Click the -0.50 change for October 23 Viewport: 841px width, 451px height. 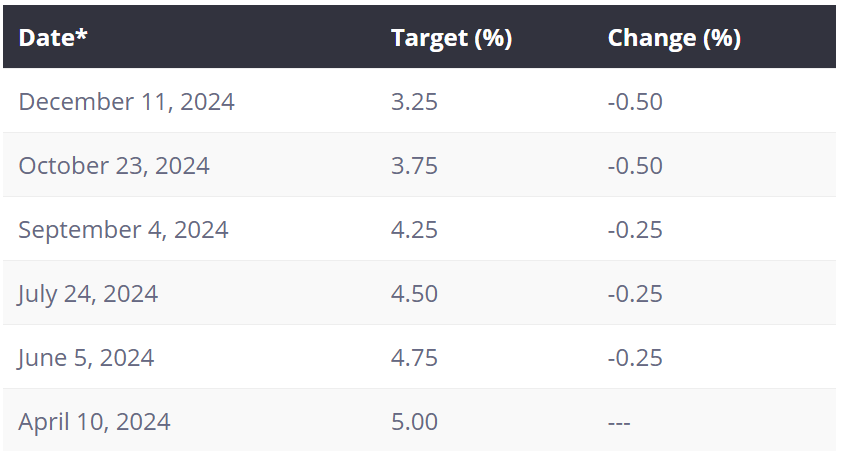click(635, 166)
